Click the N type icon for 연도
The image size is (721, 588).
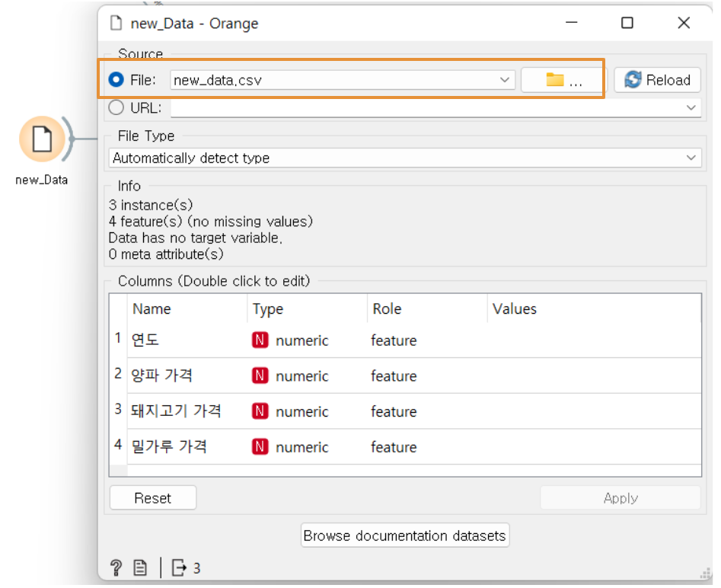click(x=260, y=340)
